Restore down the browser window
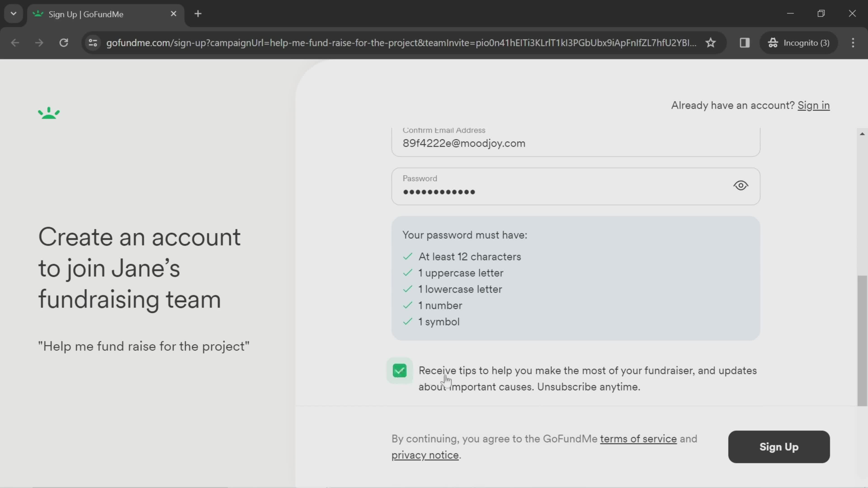868x488 pixels. (x=821, y=14)
